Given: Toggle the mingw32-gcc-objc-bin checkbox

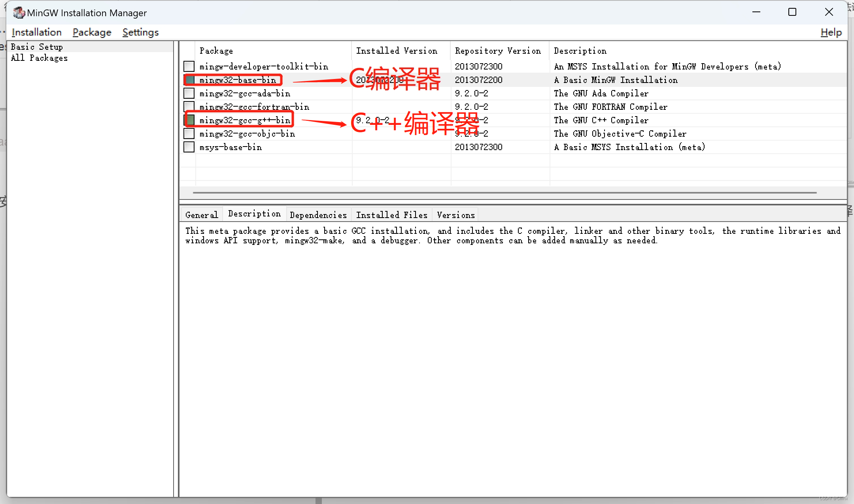Looking at the screenshot, I should [189, 134].
